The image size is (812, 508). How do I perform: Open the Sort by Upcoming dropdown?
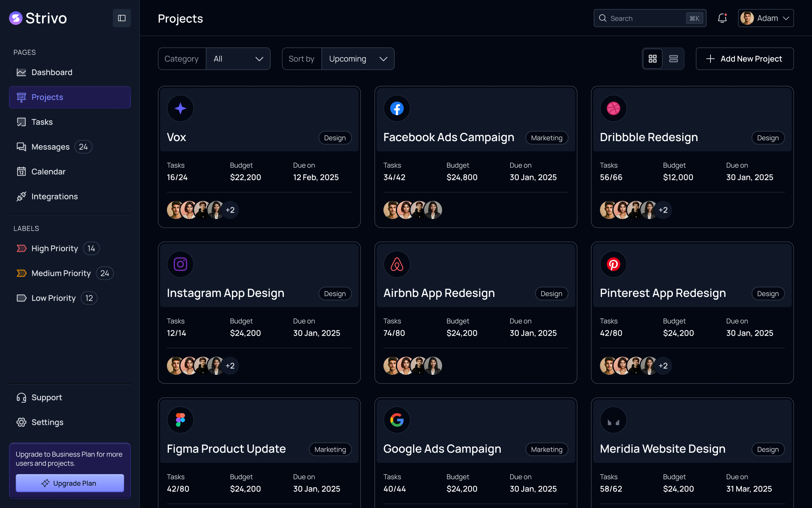(x=358, y=59)
